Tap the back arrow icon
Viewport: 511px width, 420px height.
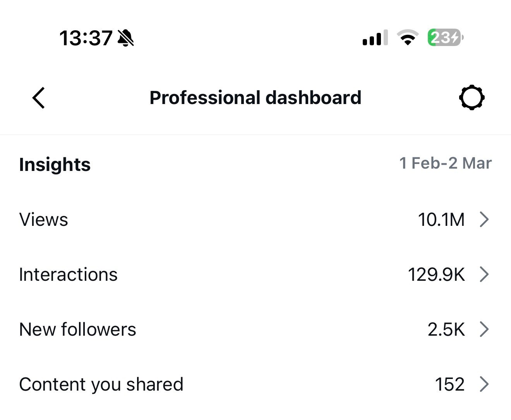[39, 98]
